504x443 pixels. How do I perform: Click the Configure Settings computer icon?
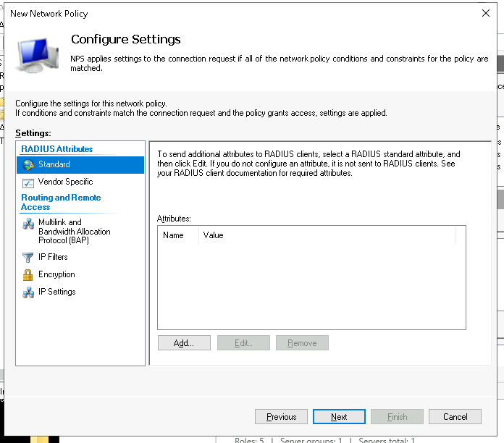coord(39,54)
